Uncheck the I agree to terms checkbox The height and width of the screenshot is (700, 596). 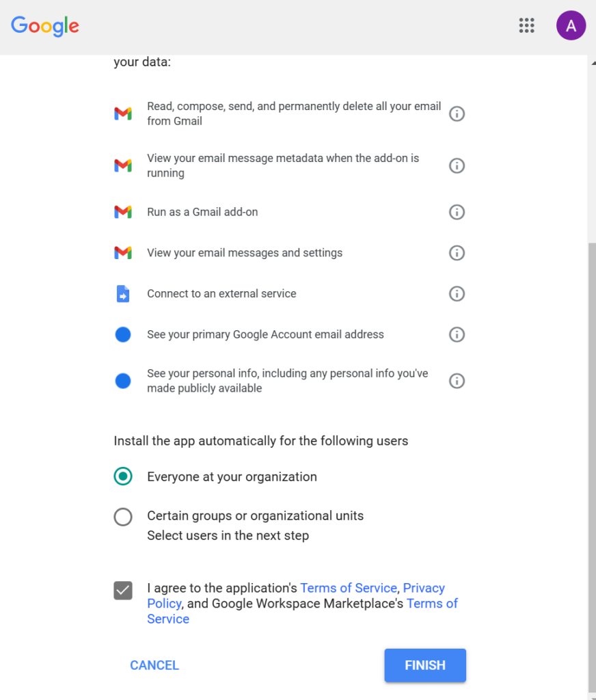tap(123, 590)
